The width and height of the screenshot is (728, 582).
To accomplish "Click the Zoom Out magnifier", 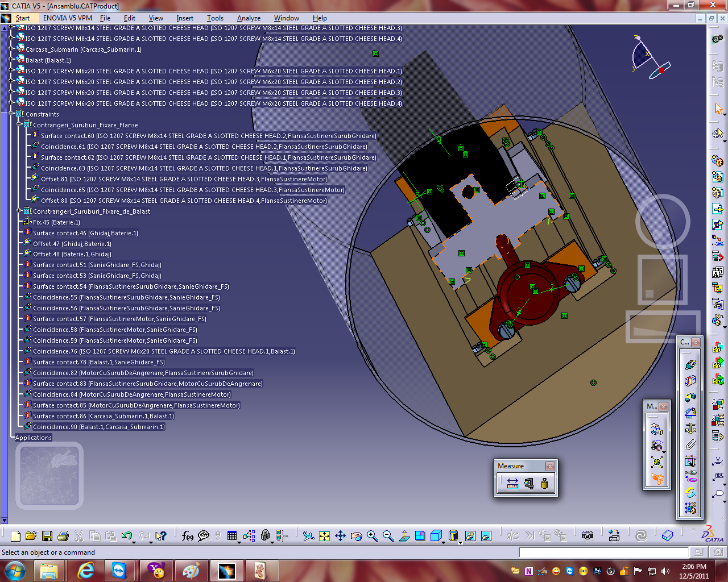I will pyautogui.click(x=388, y=535).
